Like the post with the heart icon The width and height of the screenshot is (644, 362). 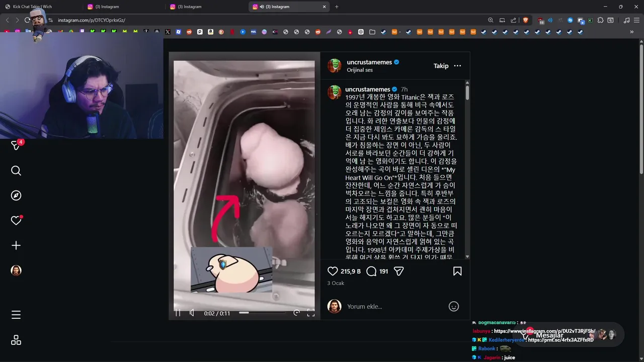[x=333, y=271]
